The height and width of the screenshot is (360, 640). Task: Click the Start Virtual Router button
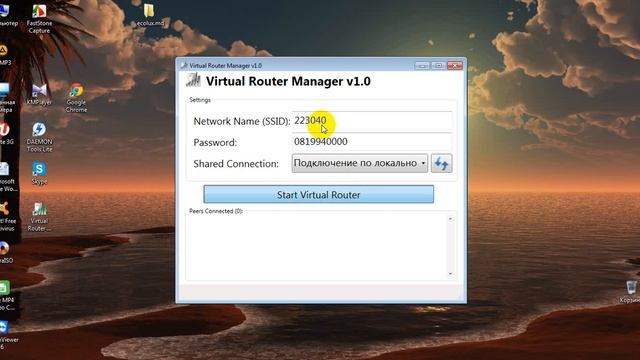click(318, 194)
